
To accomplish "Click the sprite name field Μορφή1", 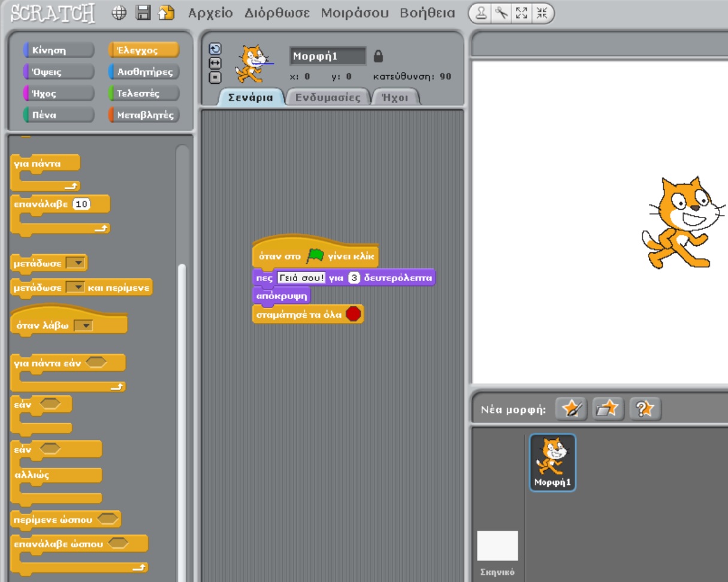I will [x=328, y=56].
